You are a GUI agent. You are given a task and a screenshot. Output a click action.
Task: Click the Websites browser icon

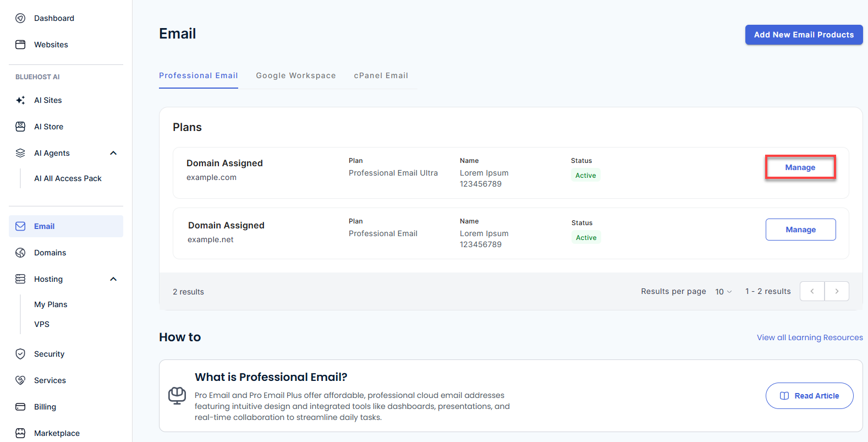20,45
